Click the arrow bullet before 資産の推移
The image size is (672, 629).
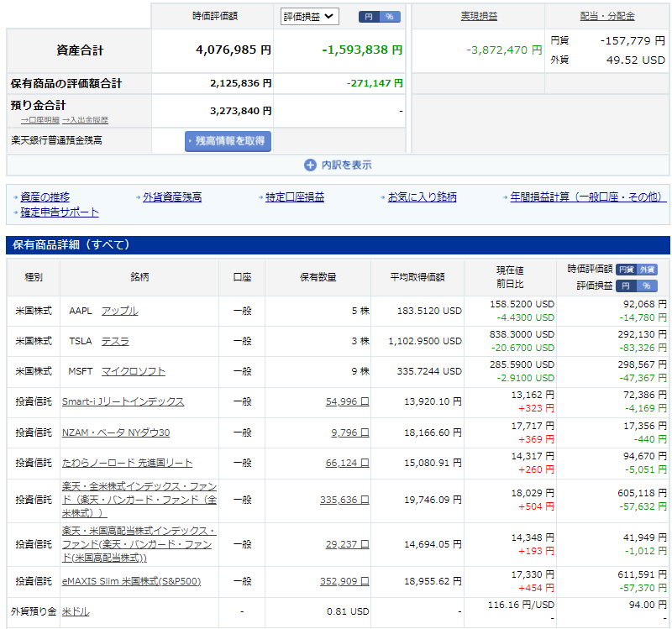coord(17,197)
